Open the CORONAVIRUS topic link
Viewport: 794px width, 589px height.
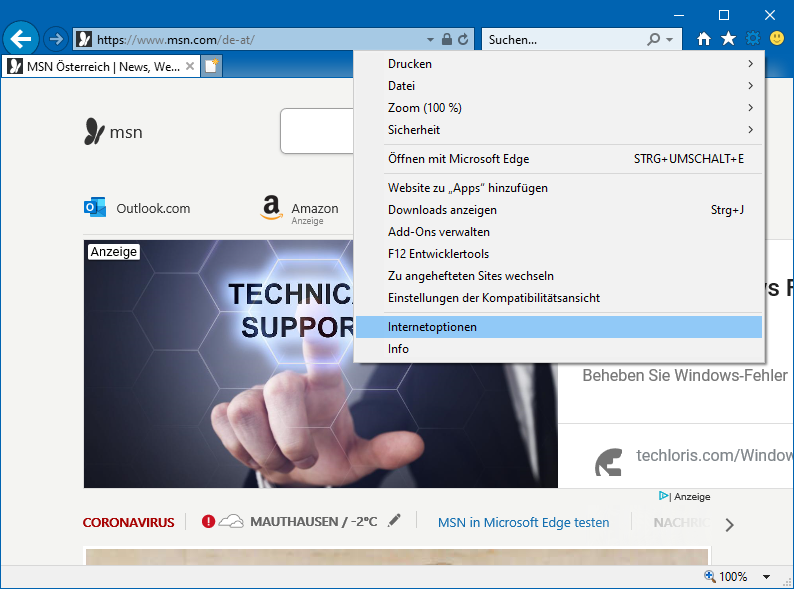(128, 522)
